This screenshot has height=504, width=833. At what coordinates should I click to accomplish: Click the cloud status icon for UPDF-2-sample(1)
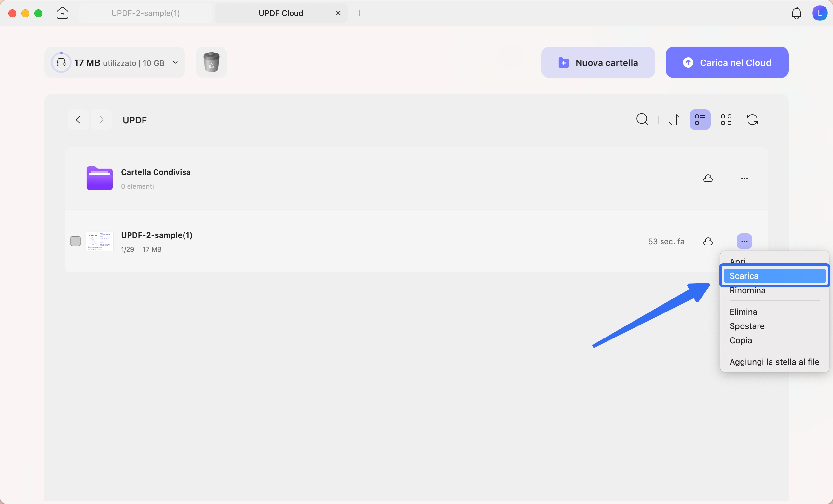[x=708, y=242]
